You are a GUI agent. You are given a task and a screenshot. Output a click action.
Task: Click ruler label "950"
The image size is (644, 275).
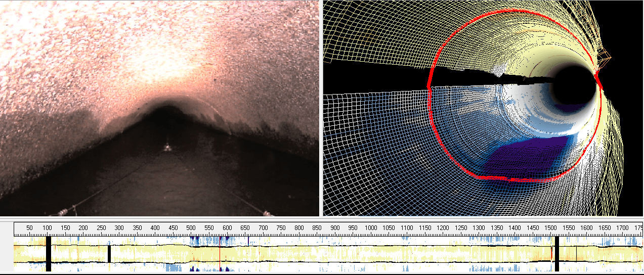point(353,228)
